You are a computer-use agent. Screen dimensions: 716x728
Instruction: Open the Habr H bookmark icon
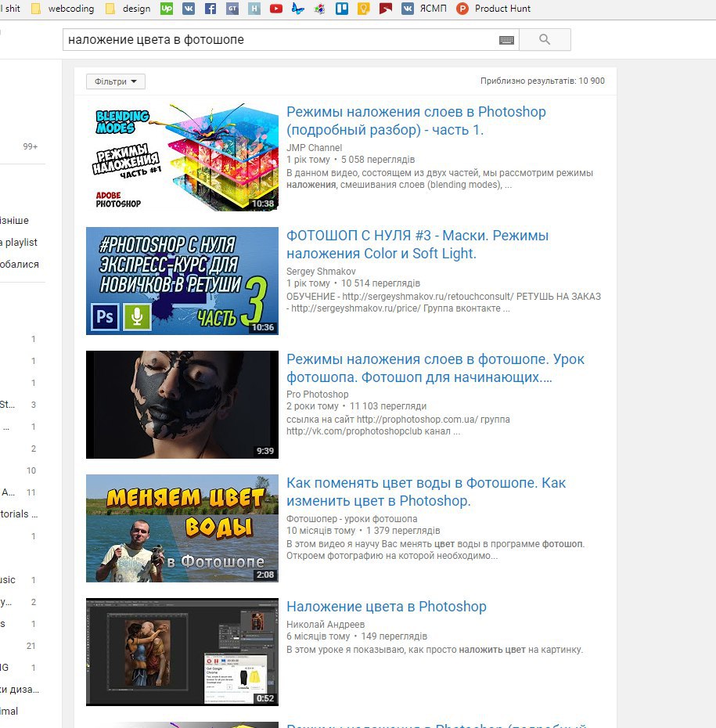click(254, 9)
